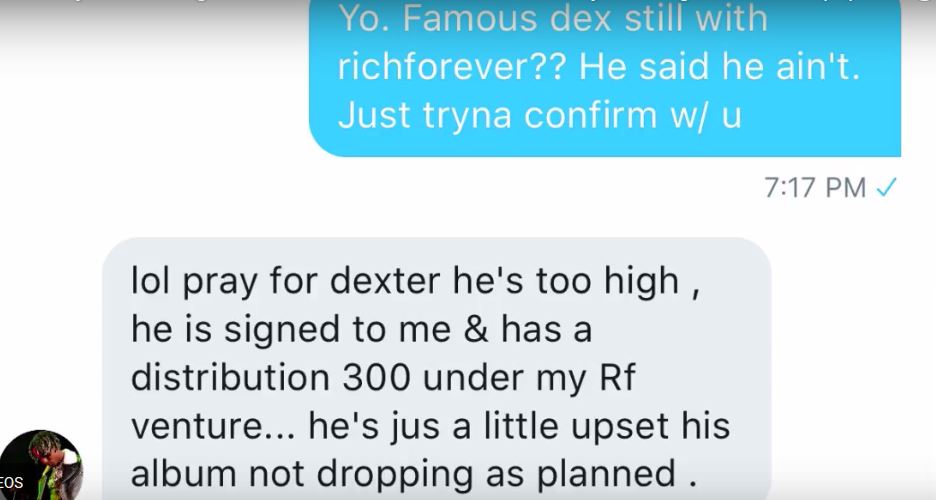Click the cut-off text strip at top

tap(468, 2)
